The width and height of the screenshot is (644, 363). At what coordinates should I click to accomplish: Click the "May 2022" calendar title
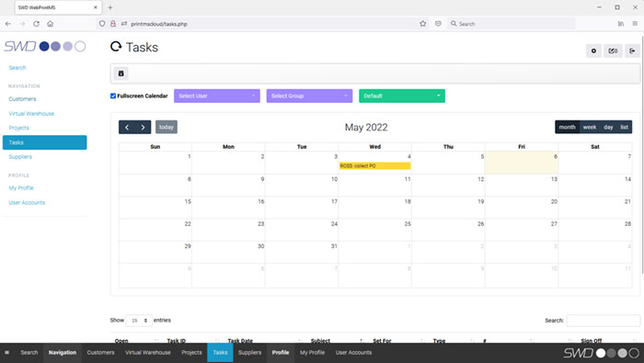366,127
